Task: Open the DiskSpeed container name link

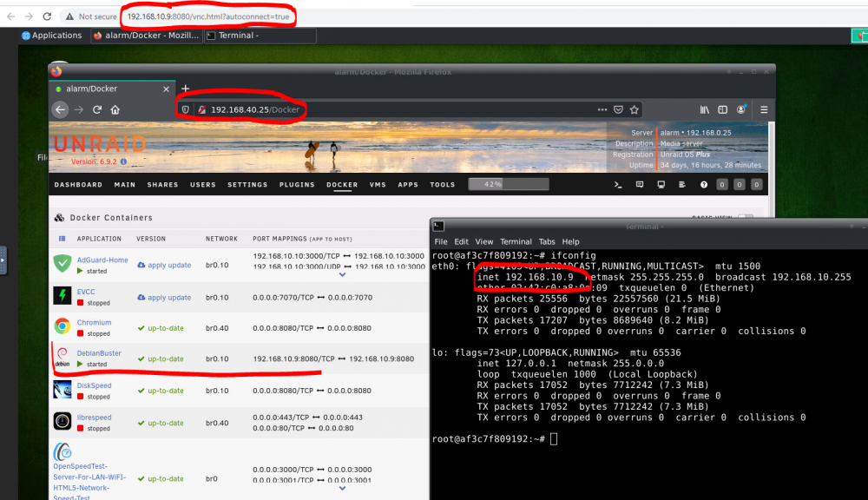Action: click(94, 385)
